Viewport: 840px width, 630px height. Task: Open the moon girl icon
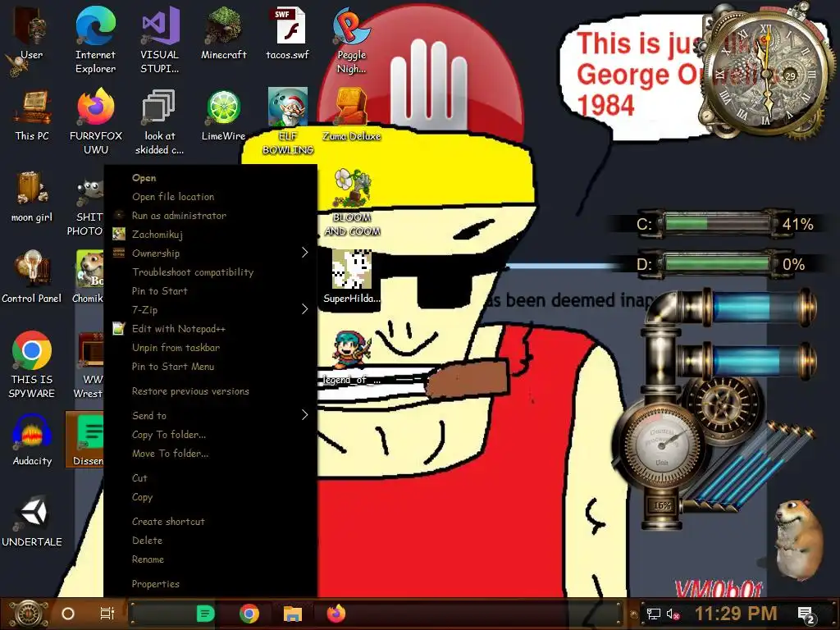coord(32,195)
